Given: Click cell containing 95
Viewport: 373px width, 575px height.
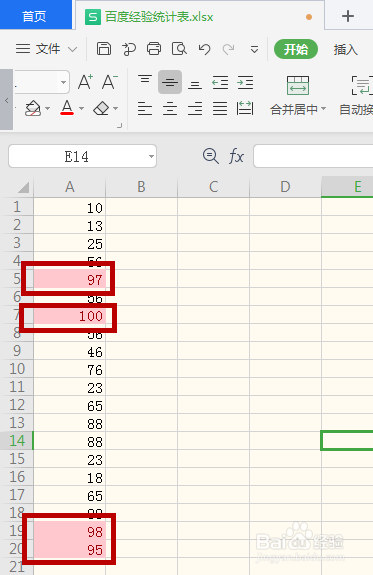Looking at the screenshot, I should pyautogui.click(x=70, y=550).
